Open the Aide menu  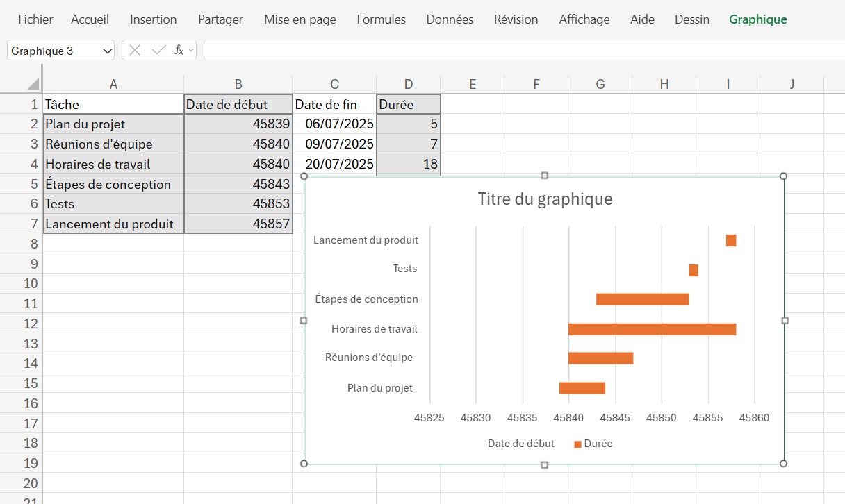[x=641, y=19]
